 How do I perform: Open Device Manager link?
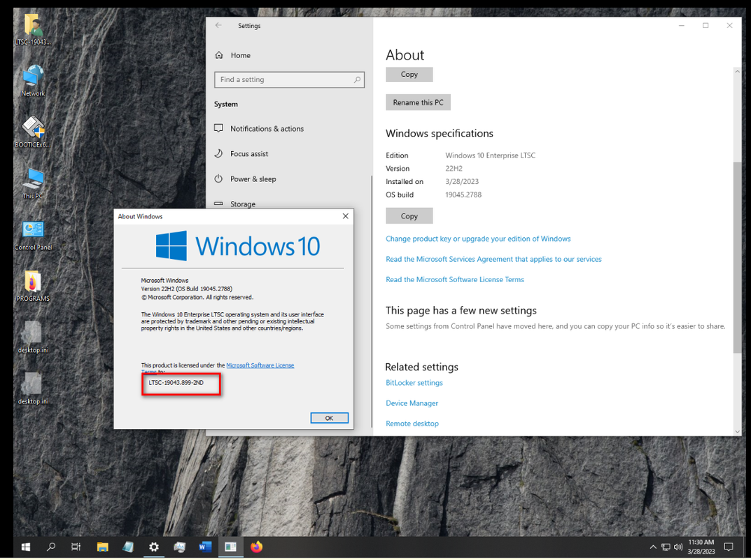click(412, 403)
